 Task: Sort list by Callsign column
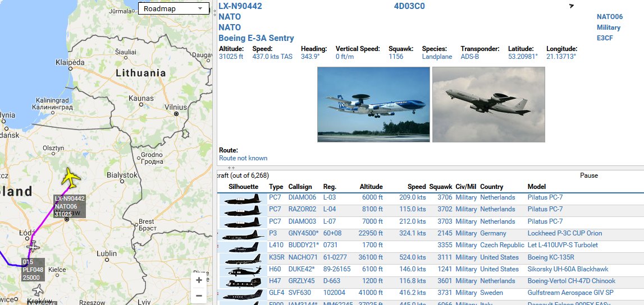300,187
